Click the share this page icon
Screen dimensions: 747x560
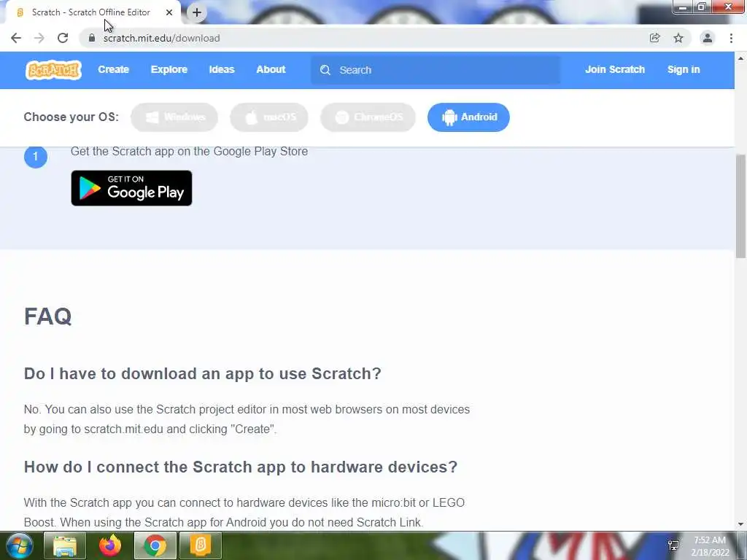(654, 38)
